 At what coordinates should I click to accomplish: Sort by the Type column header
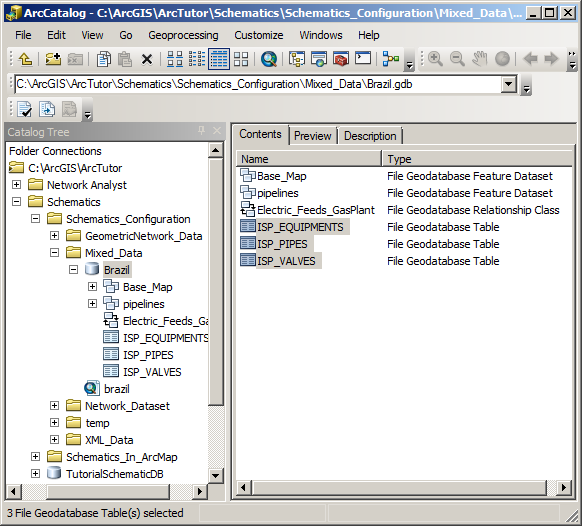[x=478, y=159]
